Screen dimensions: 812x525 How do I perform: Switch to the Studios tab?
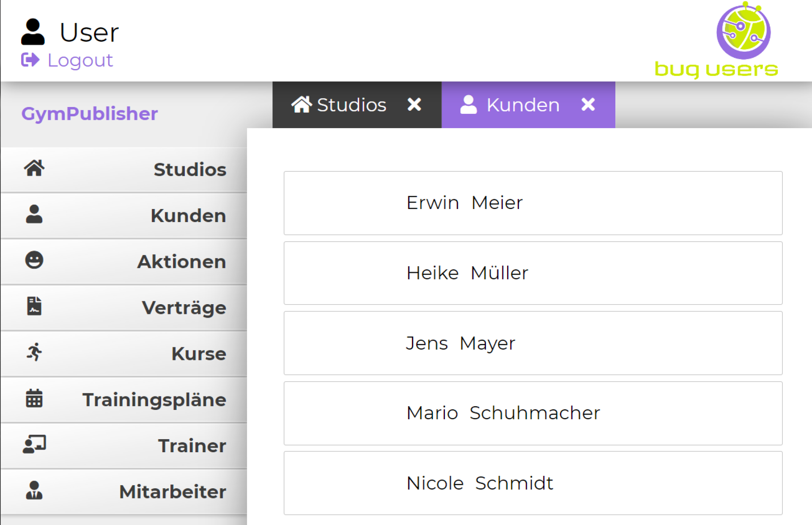(x=339, y=105)
